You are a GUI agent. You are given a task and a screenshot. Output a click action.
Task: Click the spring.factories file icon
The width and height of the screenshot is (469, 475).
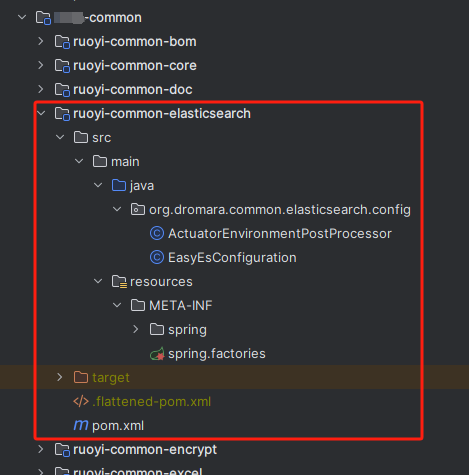click(157, 354)
